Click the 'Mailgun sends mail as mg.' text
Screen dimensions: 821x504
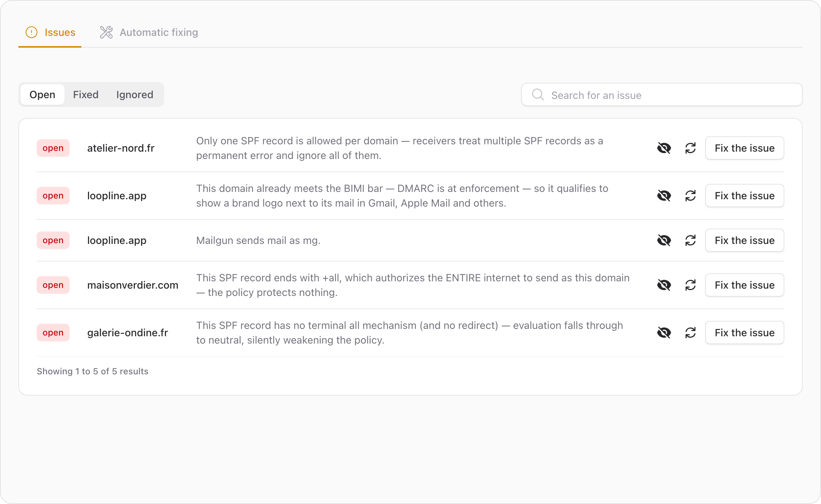pyautogui.click(x=258, y=240)
